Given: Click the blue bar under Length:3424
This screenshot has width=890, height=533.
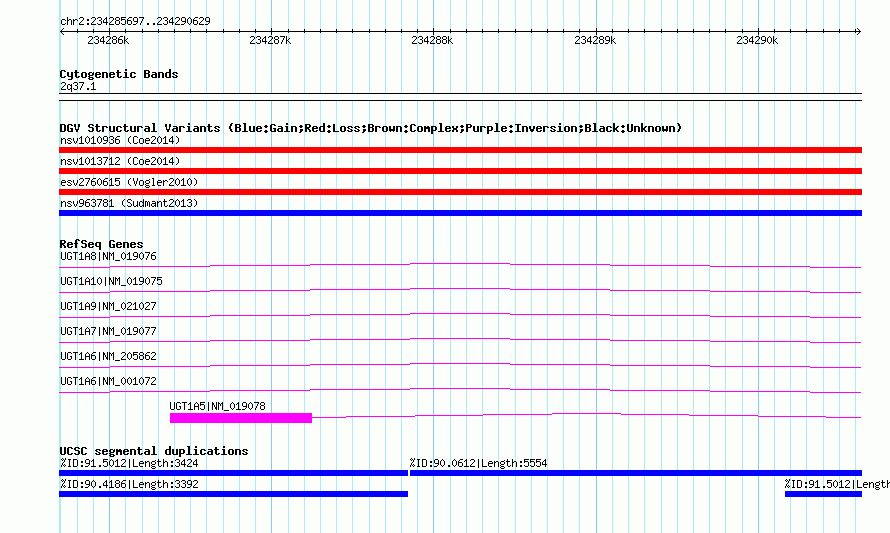Looking at the screenshot, I should (233, 473).
